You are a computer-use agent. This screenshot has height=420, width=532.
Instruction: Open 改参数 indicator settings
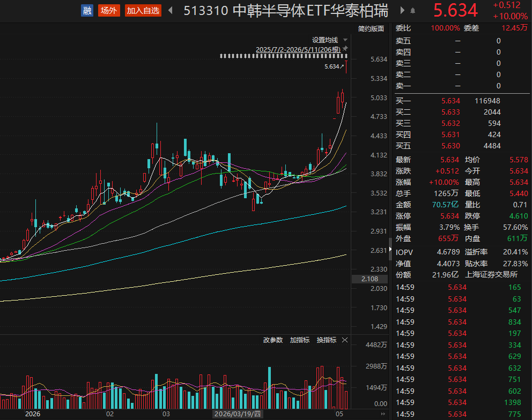click(x=273, y=340)
